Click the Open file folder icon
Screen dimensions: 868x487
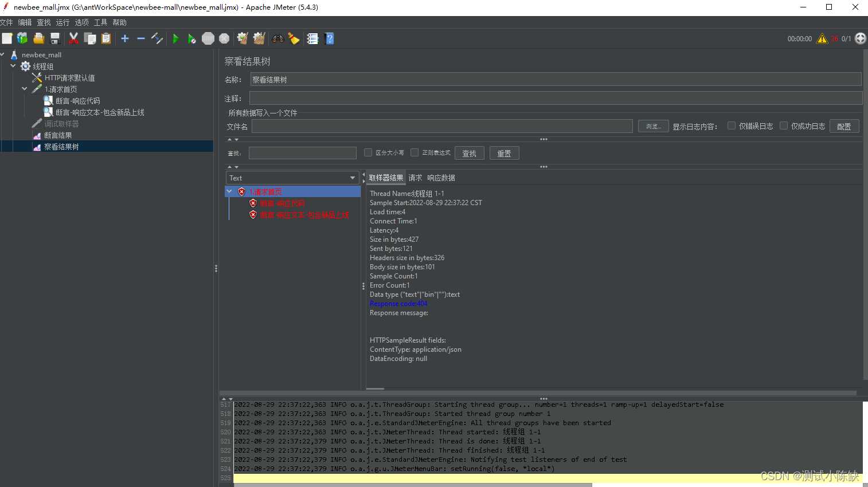coord(38,38)
